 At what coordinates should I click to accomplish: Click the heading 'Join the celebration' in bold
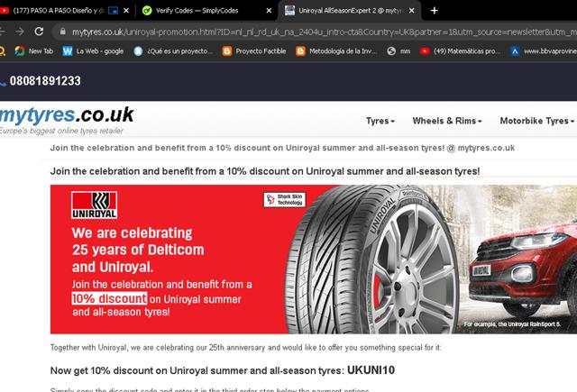(x=265, y=171)
